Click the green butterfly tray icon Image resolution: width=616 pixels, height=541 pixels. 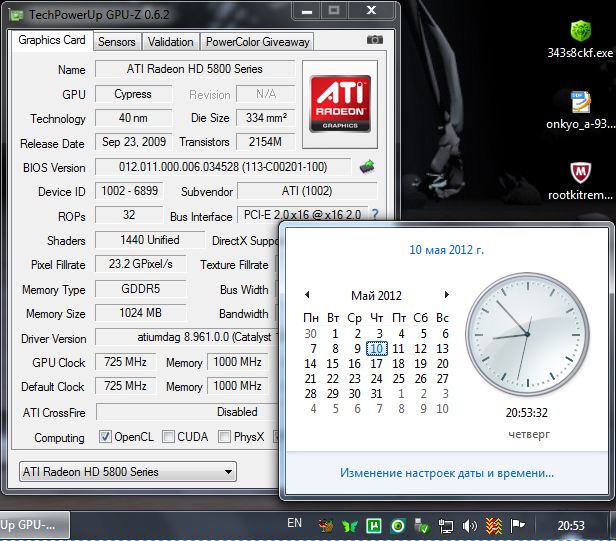click(x=349, y=526)
